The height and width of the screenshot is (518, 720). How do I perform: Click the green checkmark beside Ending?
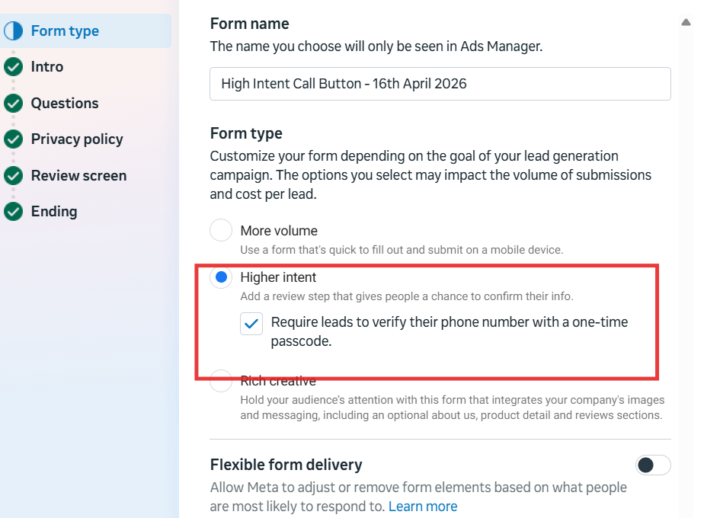coord(13,211)
